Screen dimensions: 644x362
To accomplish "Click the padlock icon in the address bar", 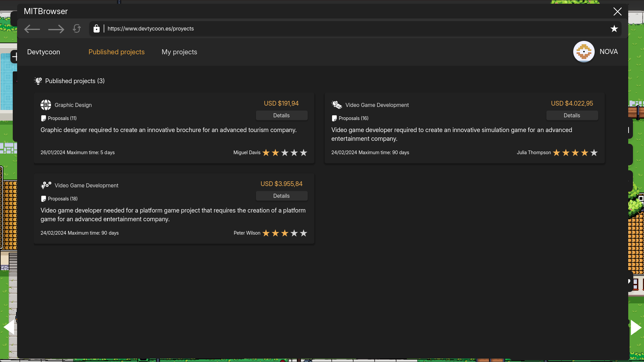I will (x=97, y=28).
